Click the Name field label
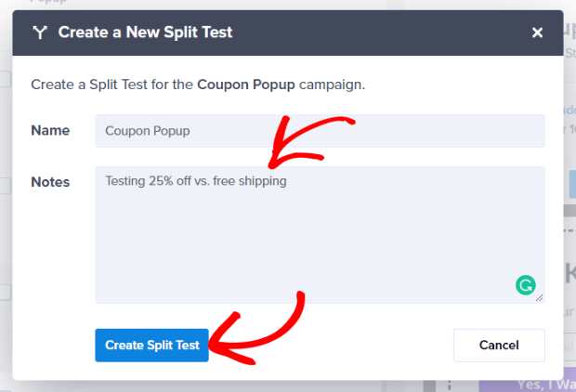 click(50, 130)
